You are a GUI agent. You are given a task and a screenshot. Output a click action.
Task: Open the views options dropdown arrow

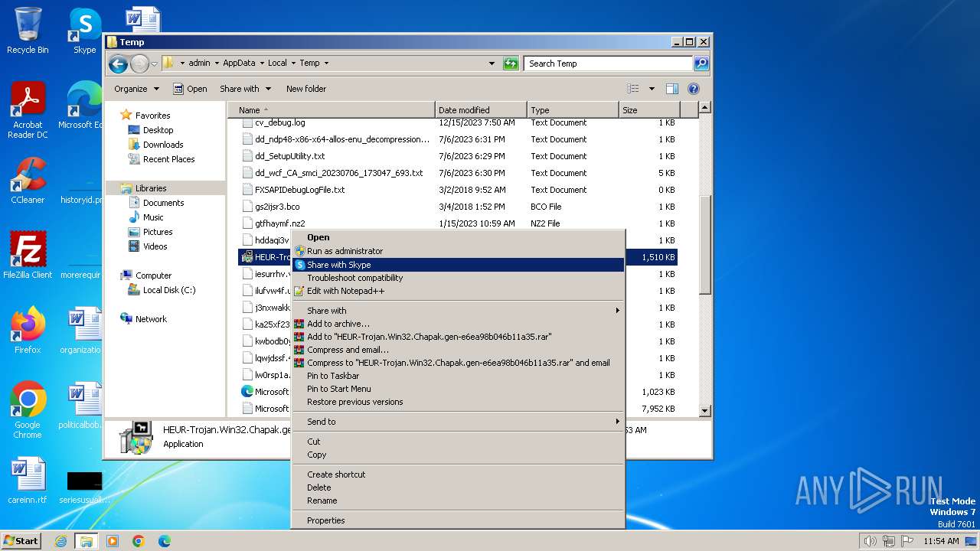[x=652, y=89]
